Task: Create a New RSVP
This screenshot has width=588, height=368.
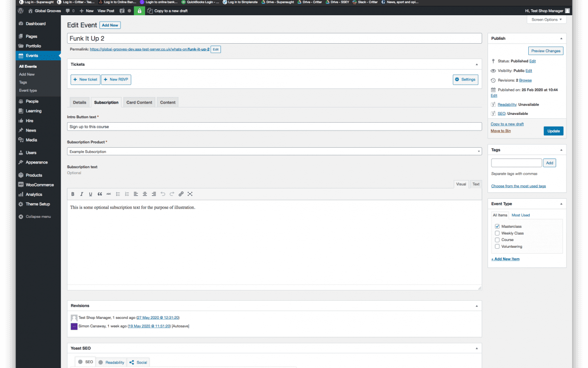Action: 116,79
